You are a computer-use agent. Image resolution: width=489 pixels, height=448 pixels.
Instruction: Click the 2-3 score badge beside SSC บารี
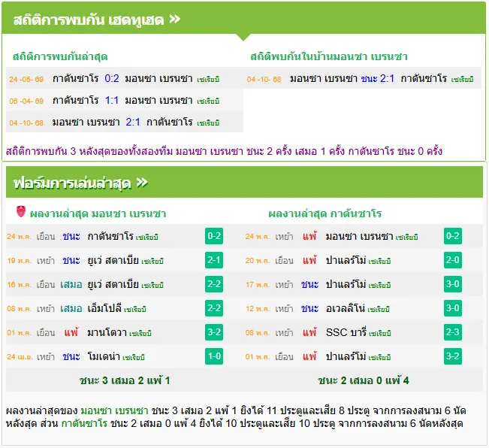click(x=452, y=332)
